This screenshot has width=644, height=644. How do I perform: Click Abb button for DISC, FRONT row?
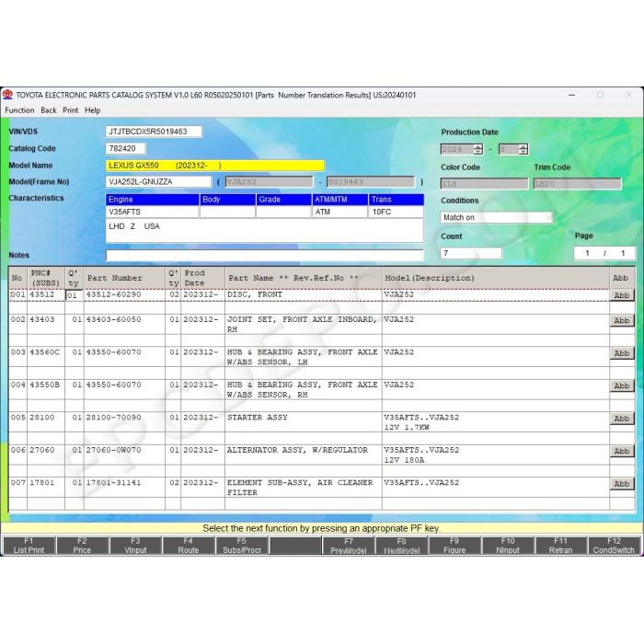622,295
